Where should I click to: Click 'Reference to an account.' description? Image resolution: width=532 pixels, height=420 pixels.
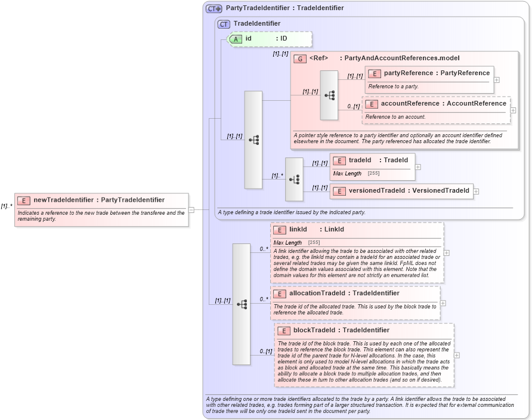395,117
